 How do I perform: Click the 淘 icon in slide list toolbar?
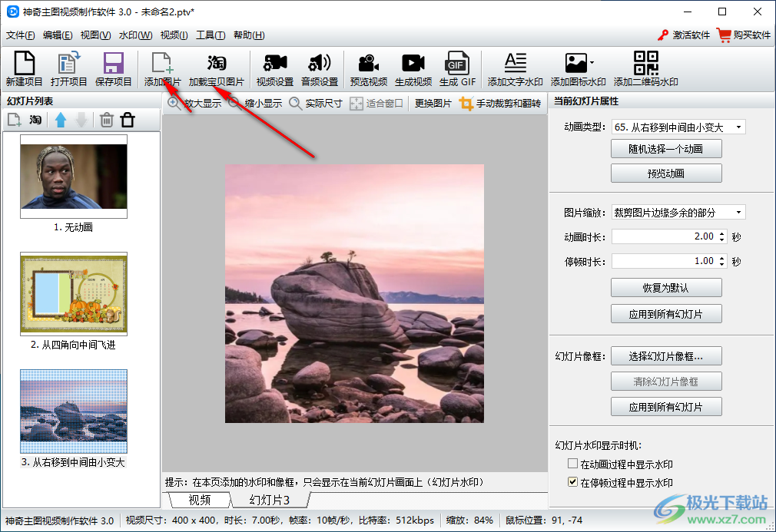tap(35, 120)
